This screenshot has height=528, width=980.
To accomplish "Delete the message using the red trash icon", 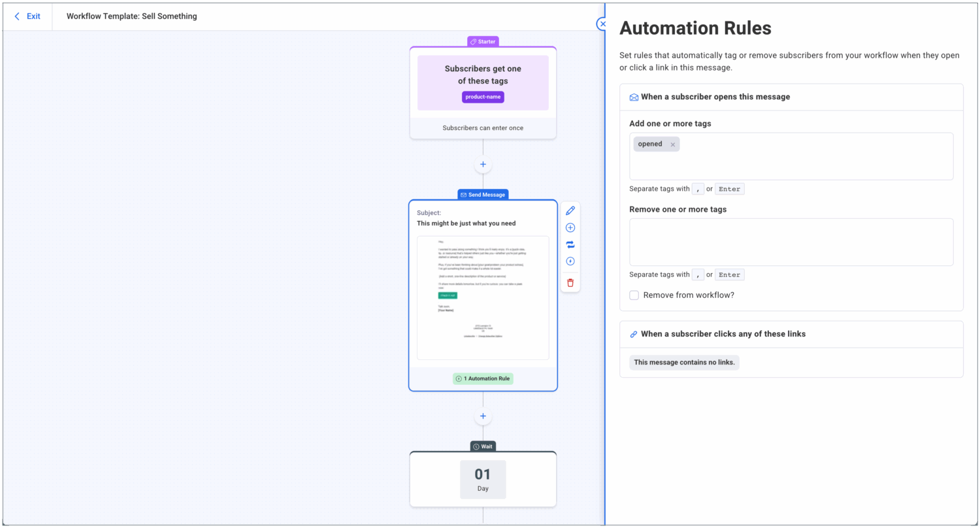I will point(570,283).
